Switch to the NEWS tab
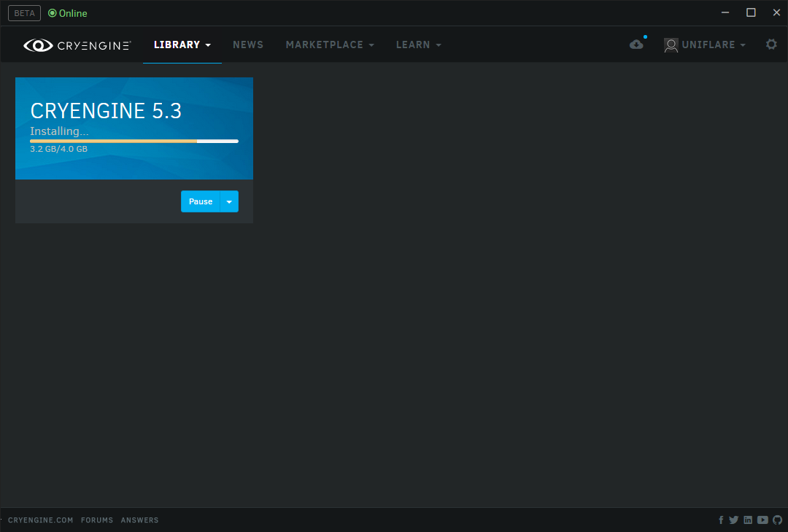This screenshot has height=532, width=788. point(248,45)
